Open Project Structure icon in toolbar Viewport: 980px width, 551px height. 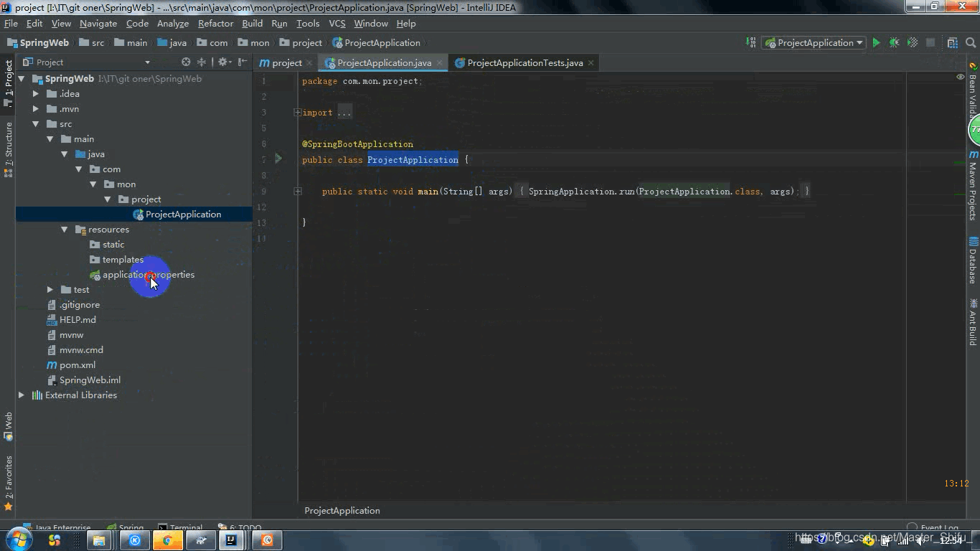pyautogui.click(x=953, y=43)
